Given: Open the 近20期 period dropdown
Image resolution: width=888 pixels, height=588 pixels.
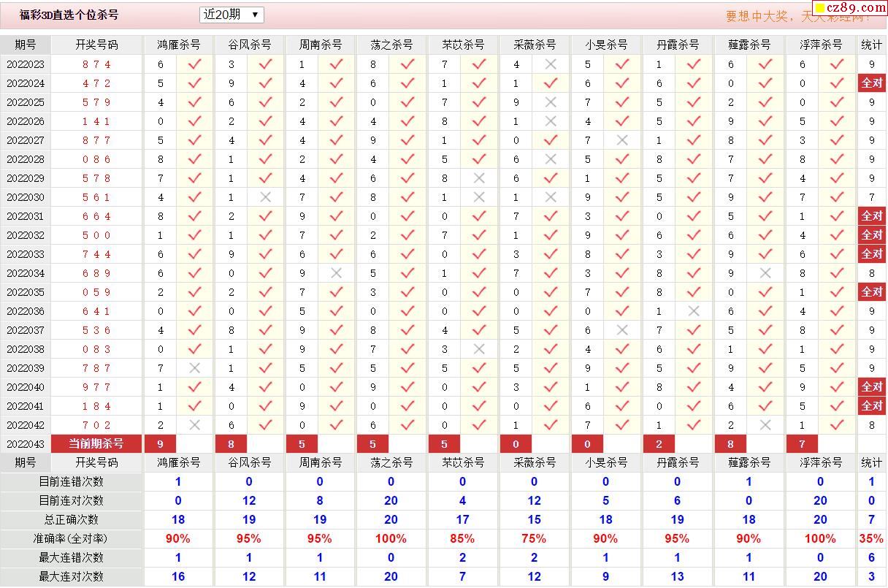Looking at the screenshot, I should (x=231, y=15).
